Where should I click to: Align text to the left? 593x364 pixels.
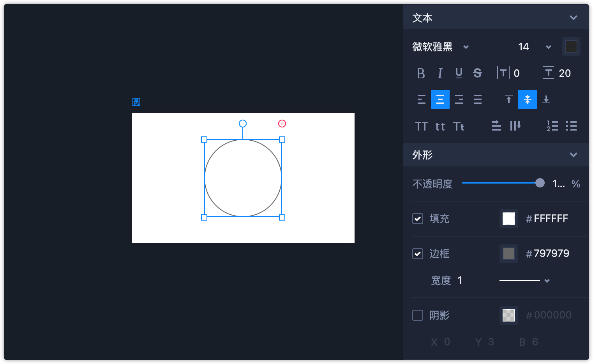[421, 99]
